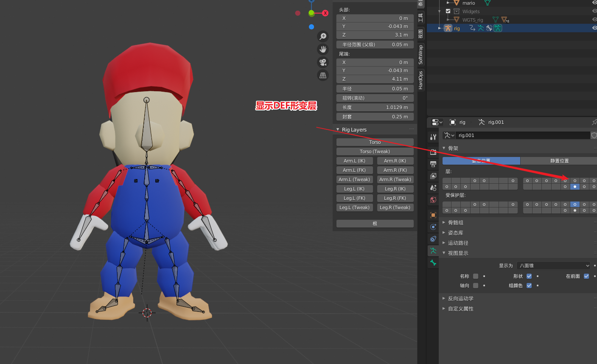
Task: Enable the 名称 (names) checkbox
Action: pyautogui.click(x=476, y=276)
